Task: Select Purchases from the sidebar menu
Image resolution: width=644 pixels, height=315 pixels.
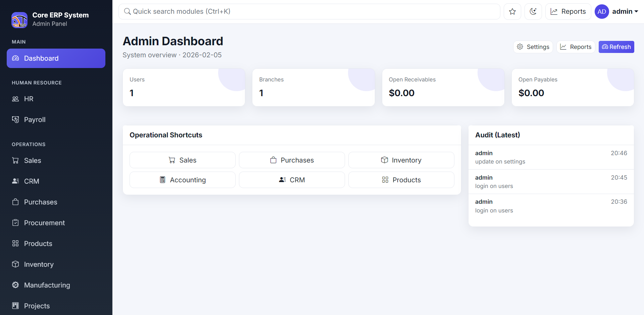Action: tap(40, 202)
